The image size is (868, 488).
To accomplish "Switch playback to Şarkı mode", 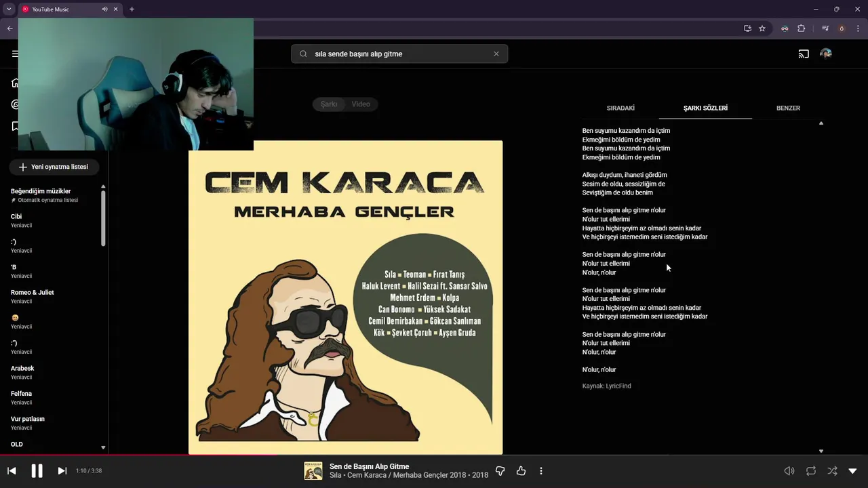I will tap(329, 104).
